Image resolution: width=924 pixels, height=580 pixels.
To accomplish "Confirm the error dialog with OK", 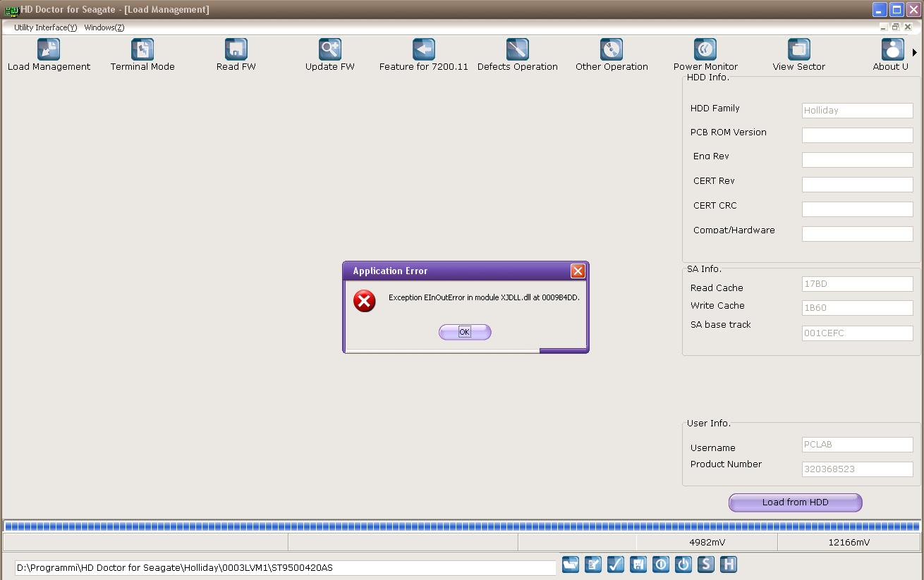I will coord(465,332).
